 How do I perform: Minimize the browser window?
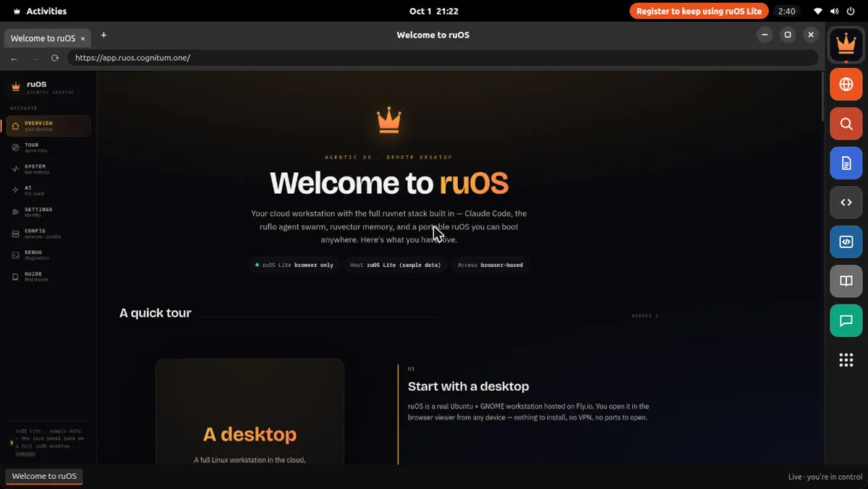[765, 35]
